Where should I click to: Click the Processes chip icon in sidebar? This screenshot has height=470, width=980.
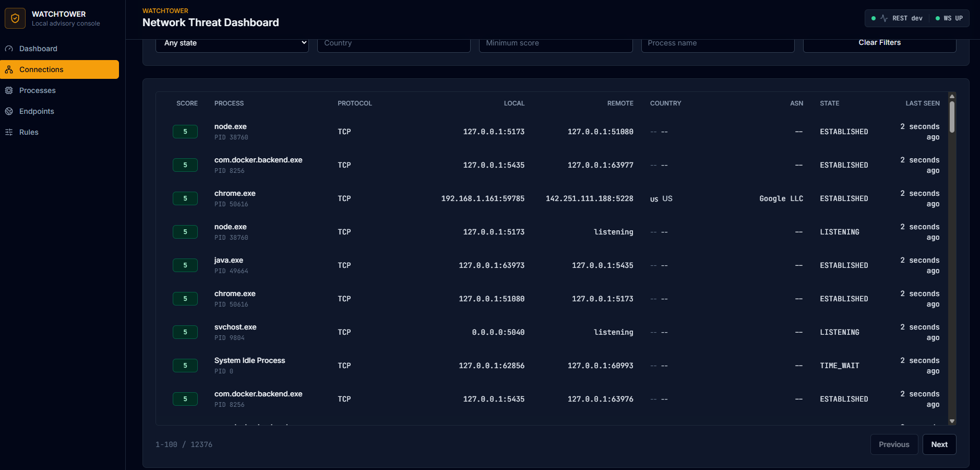pos(9,90)
